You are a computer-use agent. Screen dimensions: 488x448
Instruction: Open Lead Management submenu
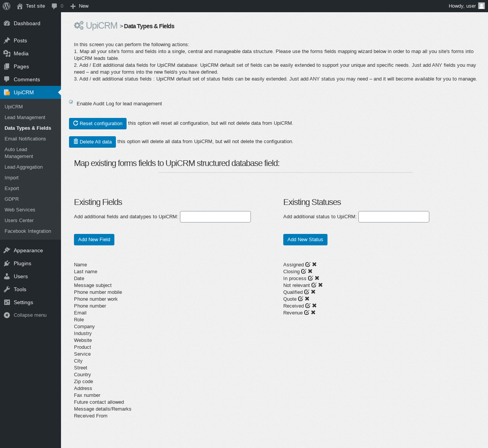pyautogui.click(x=30, y=118)
